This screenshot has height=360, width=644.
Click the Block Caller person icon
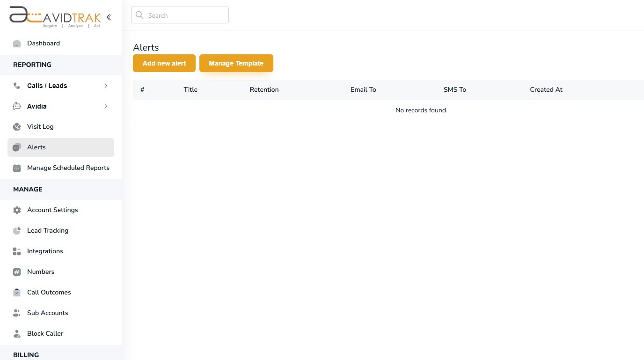pos(17,334)
